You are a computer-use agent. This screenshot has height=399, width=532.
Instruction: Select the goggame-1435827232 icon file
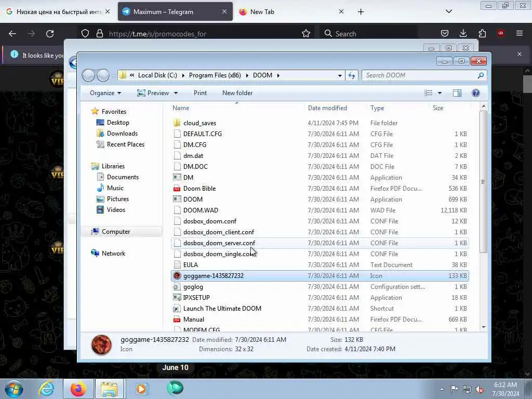point(177,275)
